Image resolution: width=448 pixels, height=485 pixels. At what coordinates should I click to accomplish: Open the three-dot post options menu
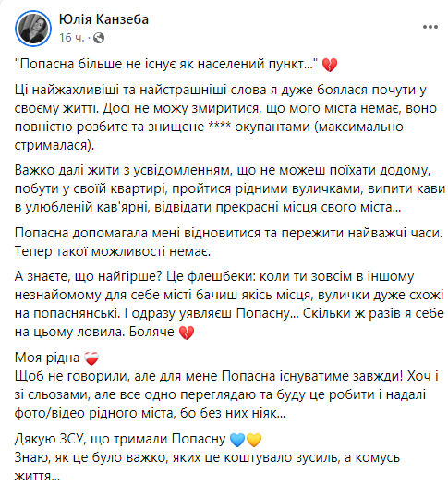(x=430, y=27)
